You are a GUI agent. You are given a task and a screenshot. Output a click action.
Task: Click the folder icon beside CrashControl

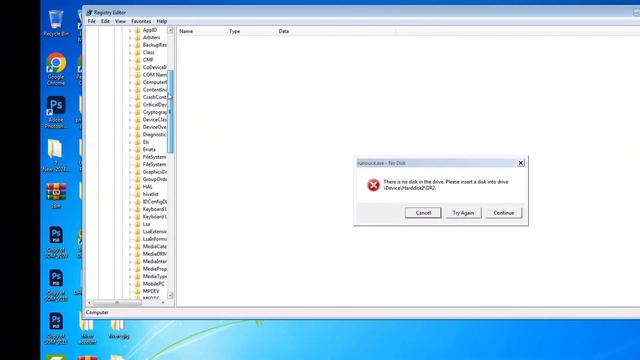click(x=138, y=97)
